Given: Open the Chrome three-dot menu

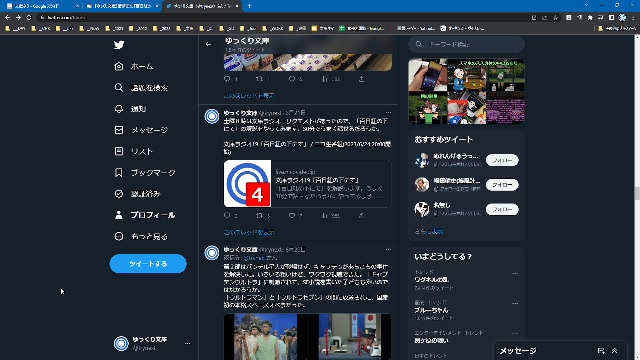Looking at the screenshot, I should [x=633, y=18].
